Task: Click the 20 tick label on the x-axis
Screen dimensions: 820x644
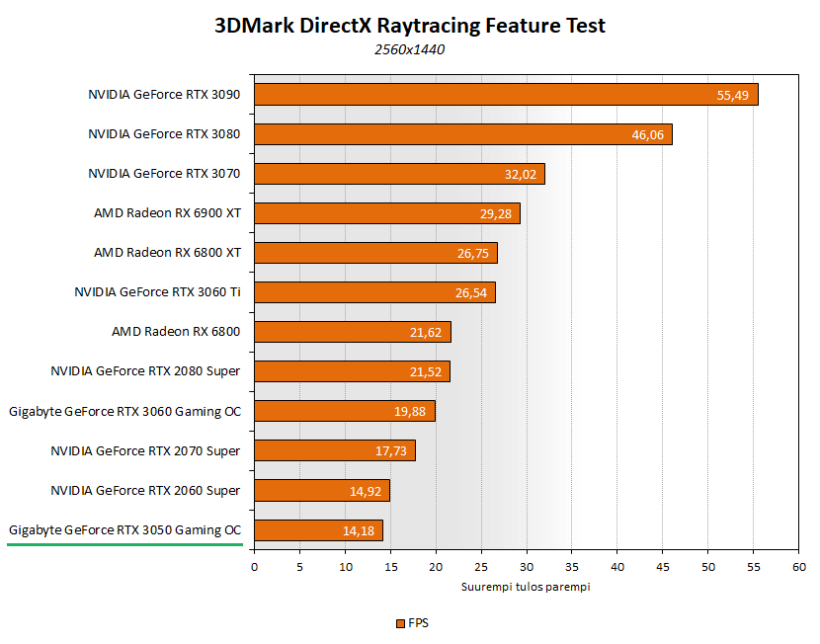Action: click(x=436, y=567)
